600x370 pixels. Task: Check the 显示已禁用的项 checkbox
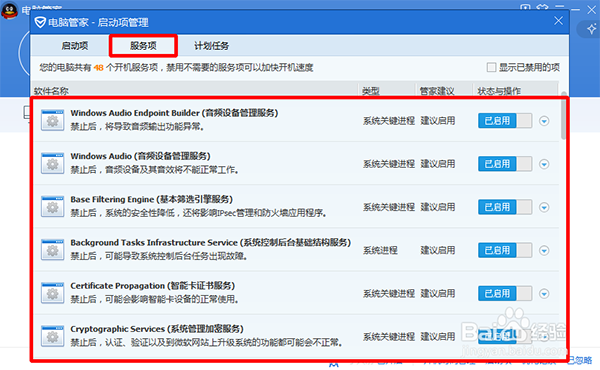click(491, 67)
